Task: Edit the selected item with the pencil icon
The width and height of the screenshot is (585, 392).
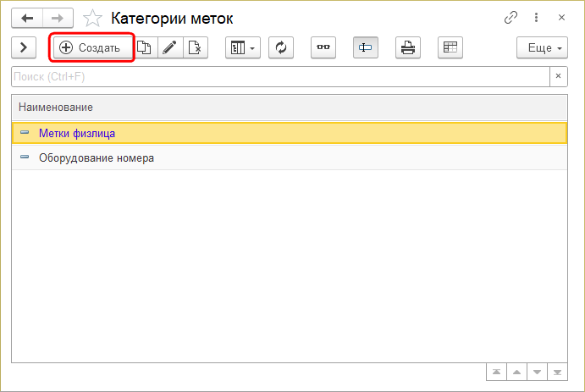Action: point(170,48)
